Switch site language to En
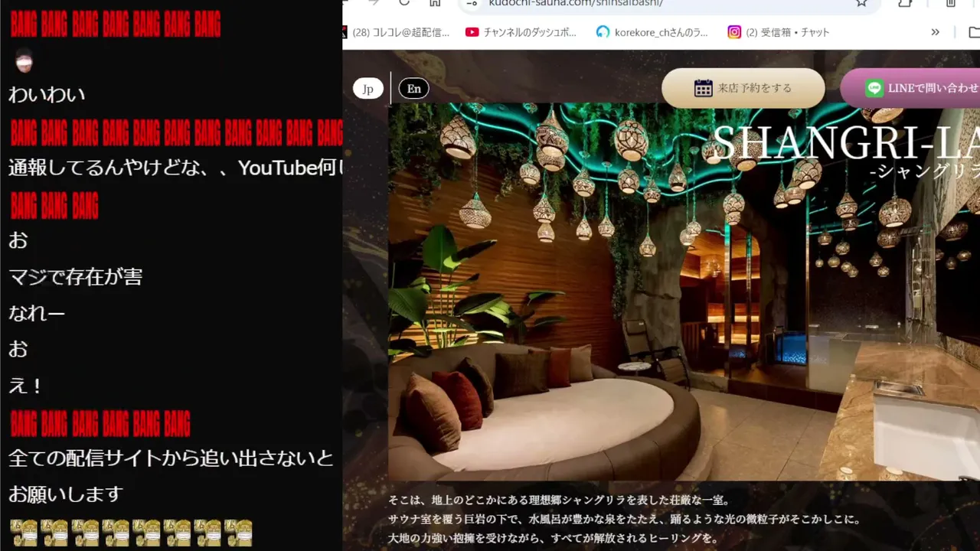The height and width of the screenshot is (551, 980). (x=414, y=89)
